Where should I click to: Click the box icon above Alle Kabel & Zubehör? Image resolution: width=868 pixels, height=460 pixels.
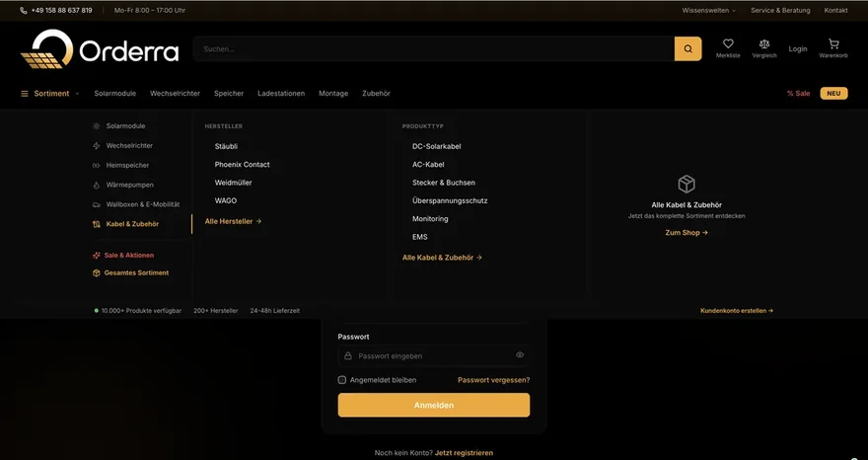687,184
